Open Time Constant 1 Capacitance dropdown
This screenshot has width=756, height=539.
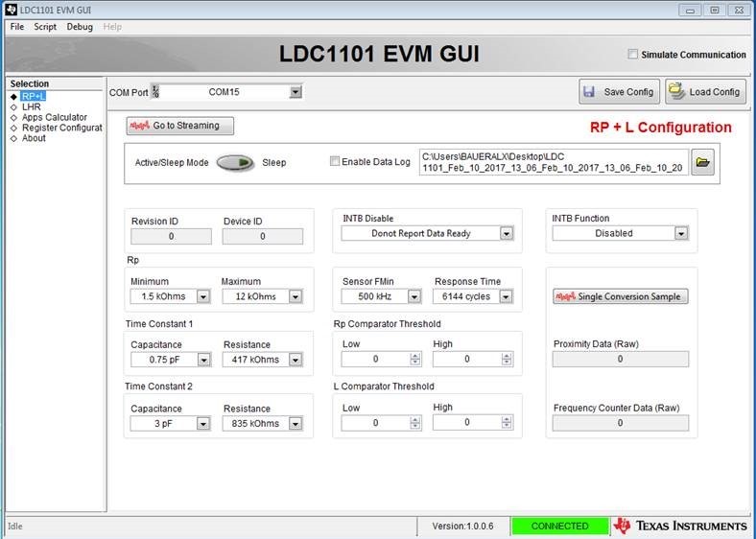(204, 360)
